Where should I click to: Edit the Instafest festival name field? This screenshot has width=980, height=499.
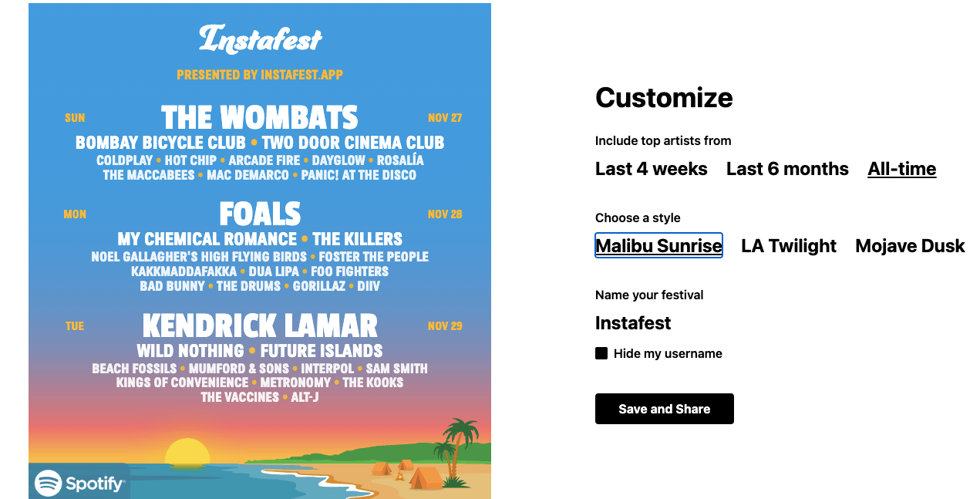coord(633,323)
